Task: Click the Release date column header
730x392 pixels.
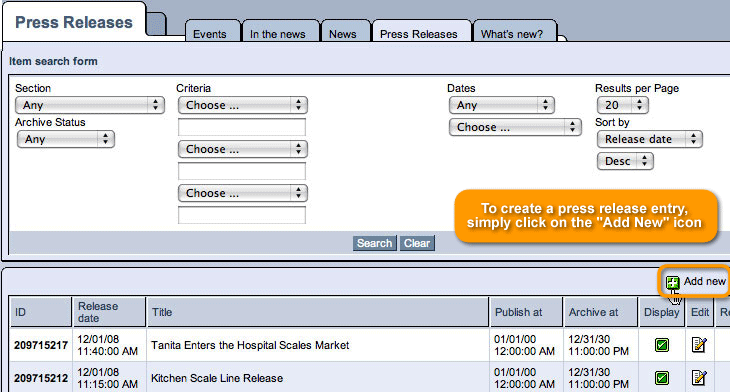Action: (x=109, y=312)
